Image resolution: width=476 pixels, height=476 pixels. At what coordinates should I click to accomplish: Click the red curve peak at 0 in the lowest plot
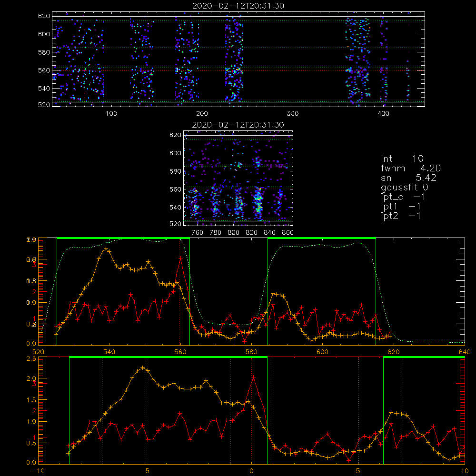253,377
